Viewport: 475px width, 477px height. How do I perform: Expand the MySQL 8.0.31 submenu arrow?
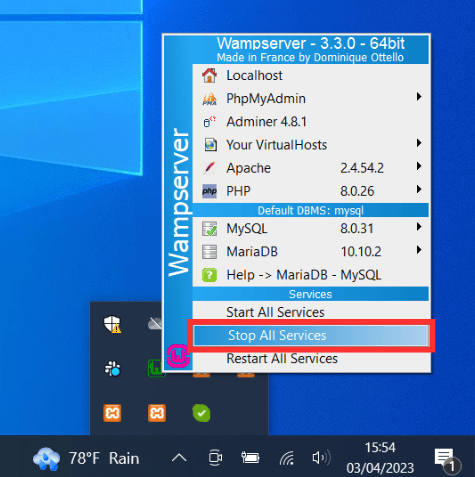coord(419,227)
